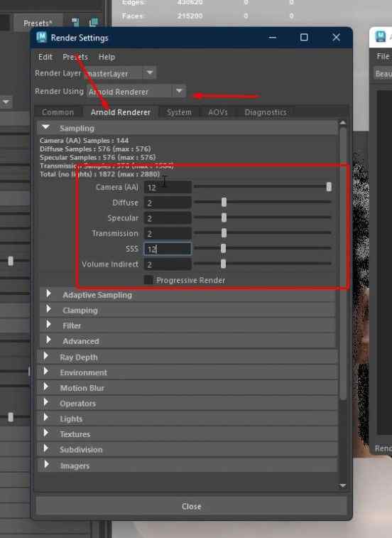Viewport: 392px width, 538px height.
Task: Click the Maya icon of the right background window
Action: 381,36
